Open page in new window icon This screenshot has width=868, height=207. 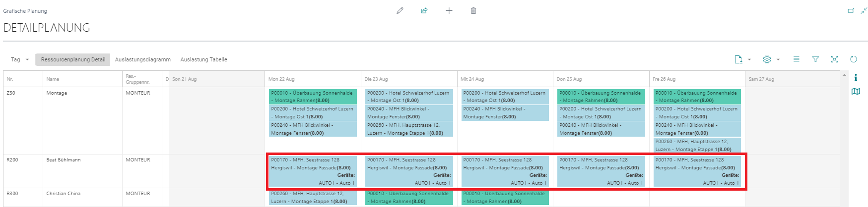pos(851,11)
